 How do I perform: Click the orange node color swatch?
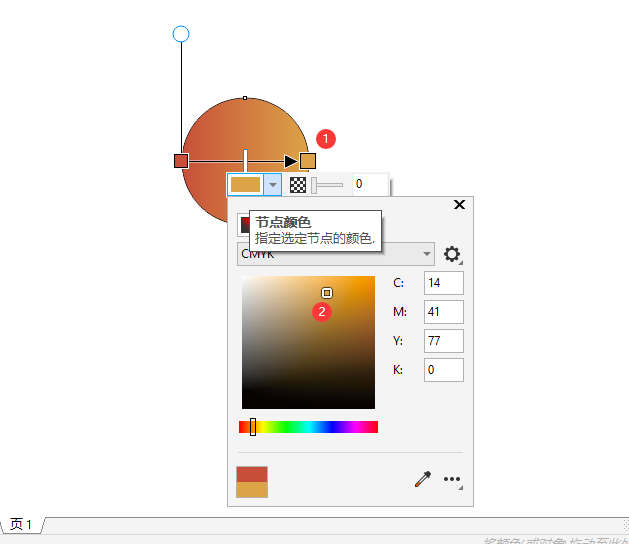(x=246, y=185)
